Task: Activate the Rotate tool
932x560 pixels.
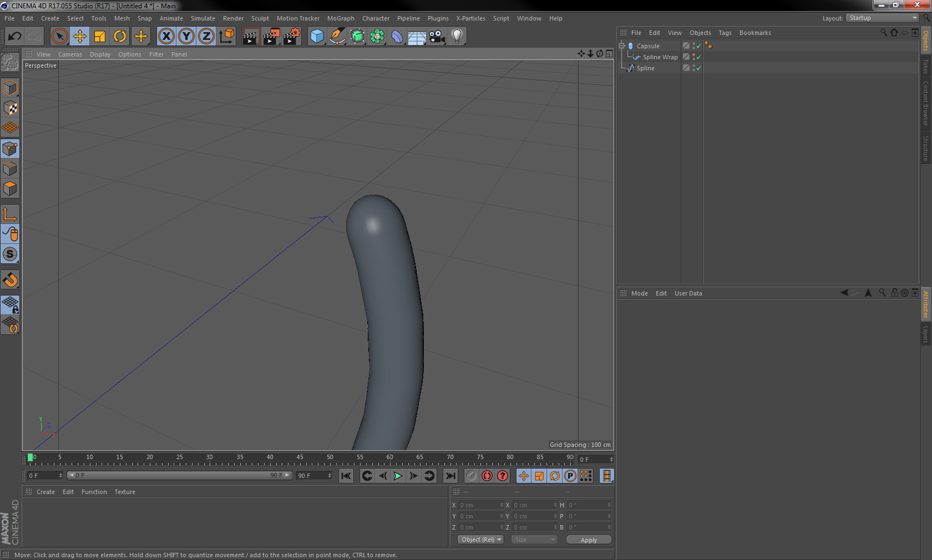Action: 120,37
